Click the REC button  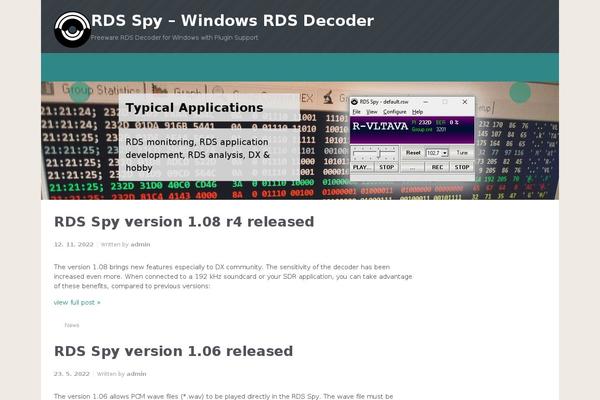437,167
